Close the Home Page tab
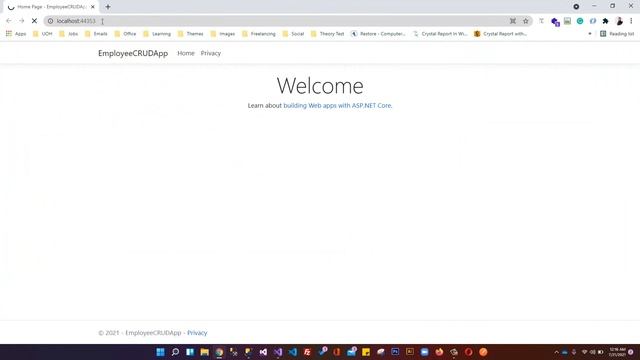Viewport: 640px width, 360px height. pos(93,7)
